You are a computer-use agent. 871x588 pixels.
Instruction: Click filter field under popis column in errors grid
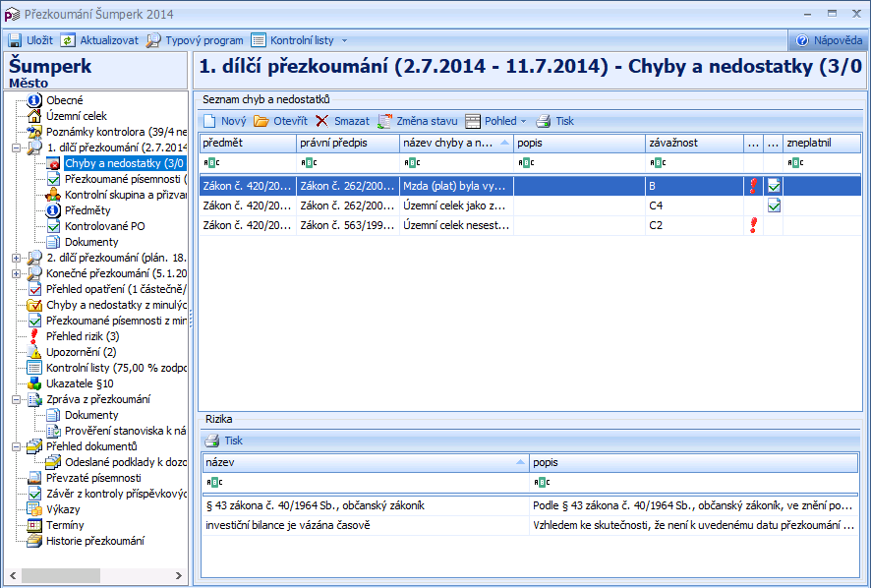tap(579, 163)
